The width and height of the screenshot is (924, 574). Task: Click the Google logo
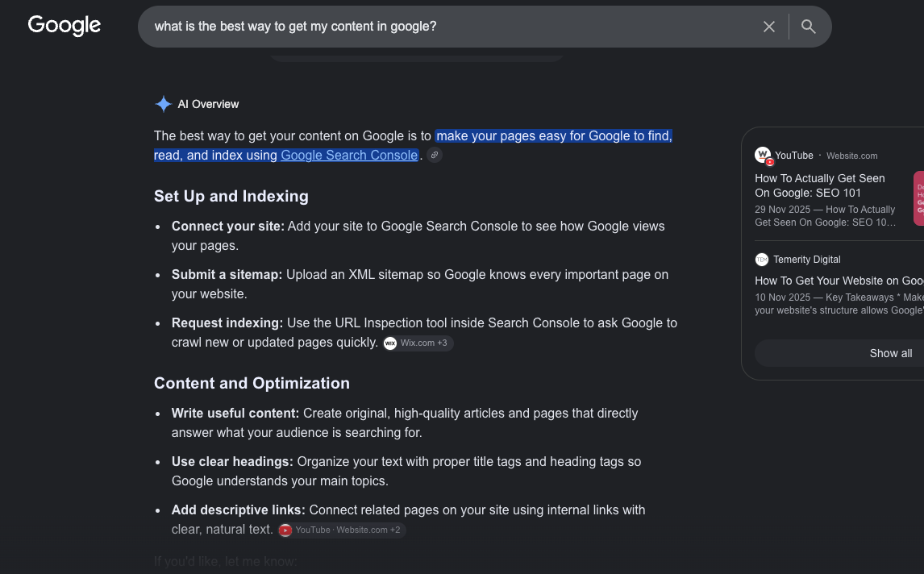pos(65,25)
